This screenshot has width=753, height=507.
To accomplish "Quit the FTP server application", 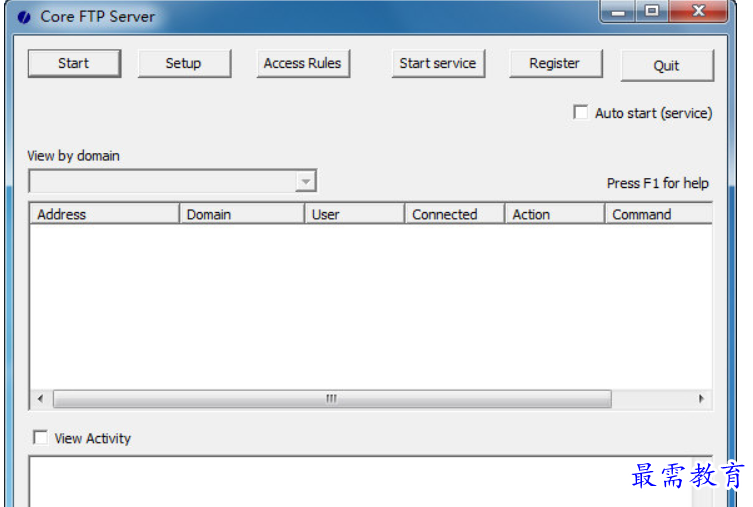I will coord(667,66).
